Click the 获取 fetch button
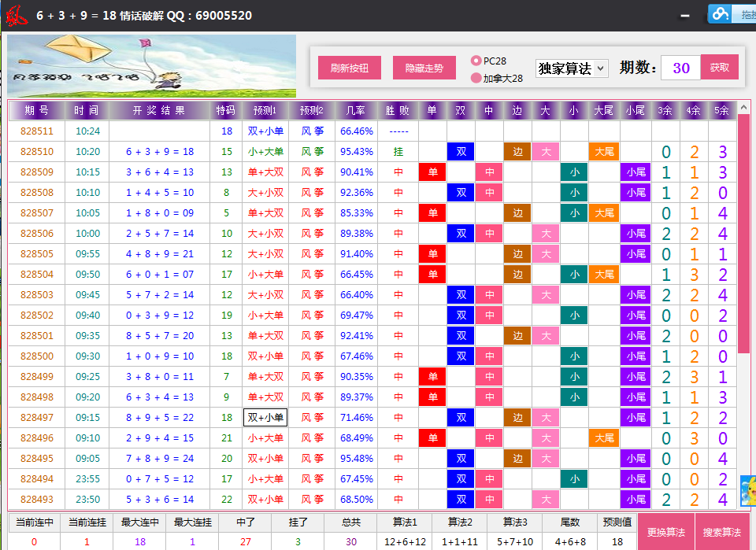This screenshot has width=756, height=550. point(719,68)
